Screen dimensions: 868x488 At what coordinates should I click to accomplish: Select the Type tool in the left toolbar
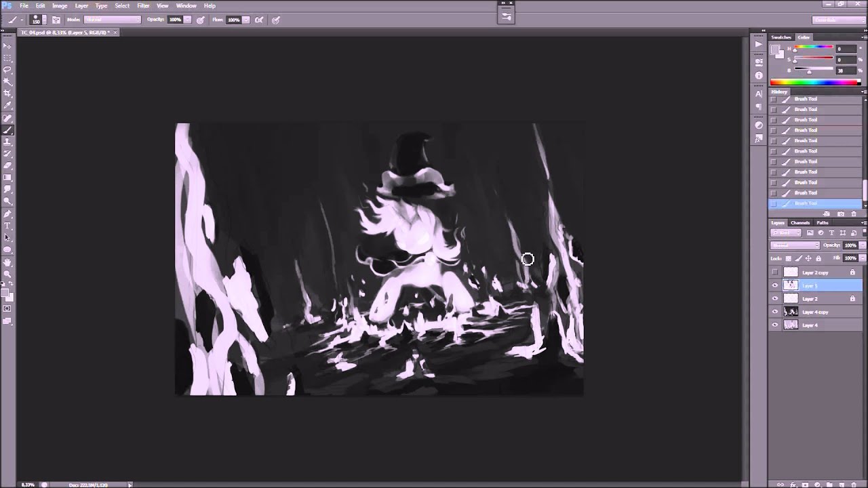tap(7, 226)
